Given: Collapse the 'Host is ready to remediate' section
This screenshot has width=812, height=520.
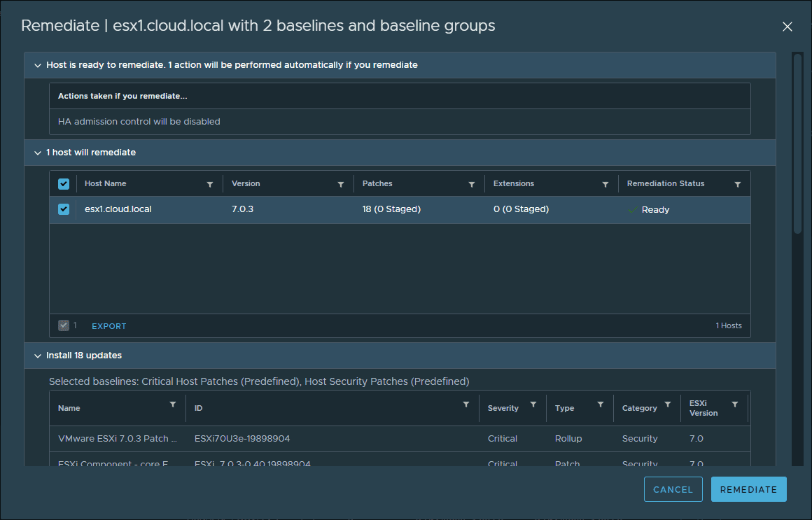Looking at the screenshot, I should pyautogui.click(x=38, y=65).
